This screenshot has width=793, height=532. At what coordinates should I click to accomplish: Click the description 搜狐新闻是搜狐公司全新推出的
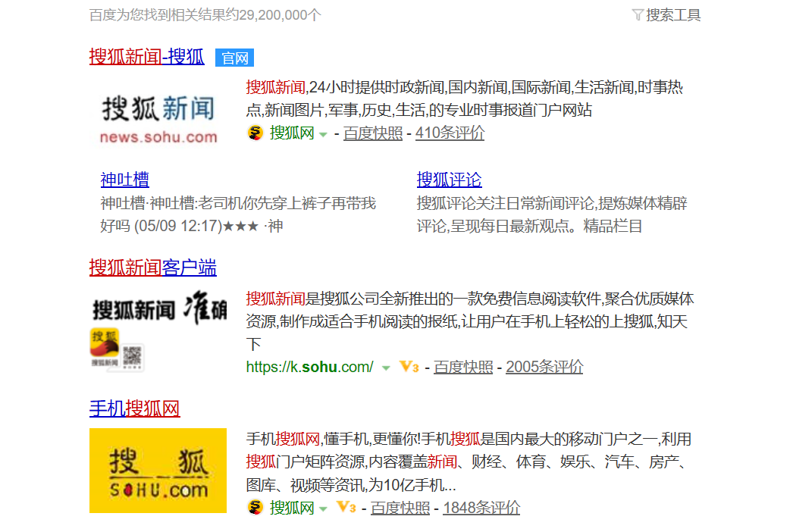pos(470,321)
